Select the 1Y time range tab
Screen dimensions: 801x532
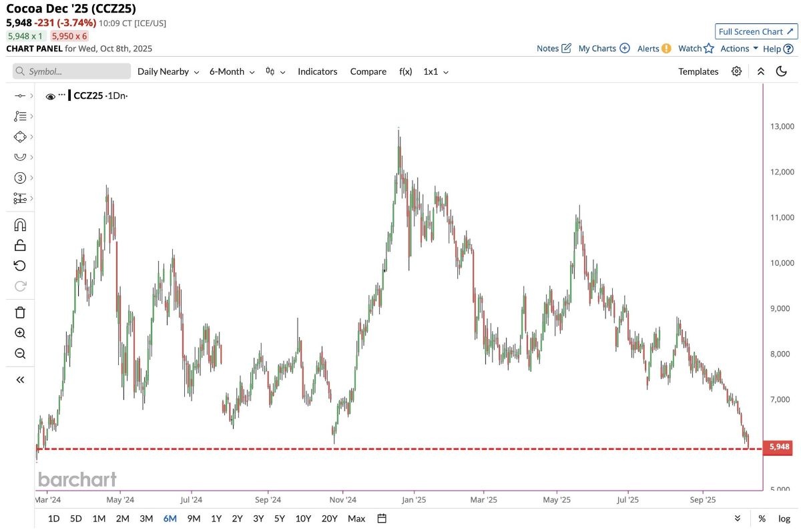click(x=216, y=519)
